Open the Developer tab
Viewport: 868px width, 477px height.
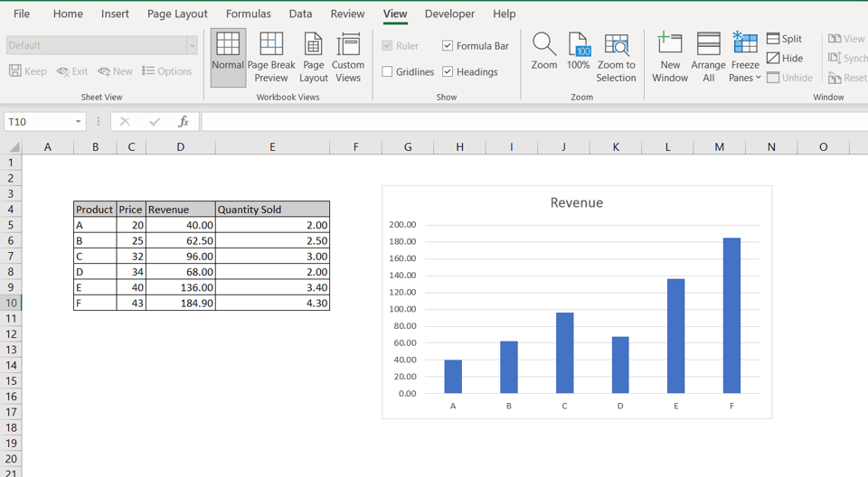449,14
